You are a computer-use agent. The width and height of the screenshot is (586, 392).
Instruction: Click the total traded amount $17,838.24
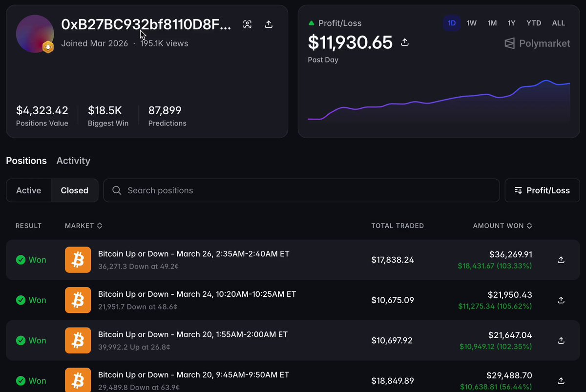pos(393,260)
